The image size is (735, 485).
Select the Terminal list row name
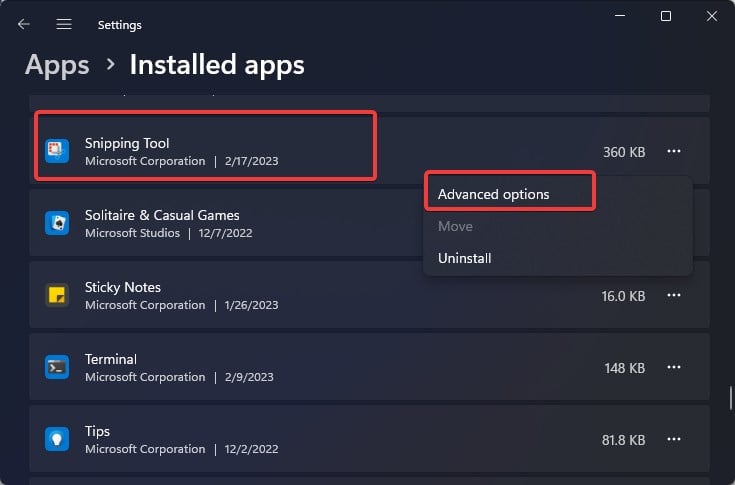(x=111, y=359)
